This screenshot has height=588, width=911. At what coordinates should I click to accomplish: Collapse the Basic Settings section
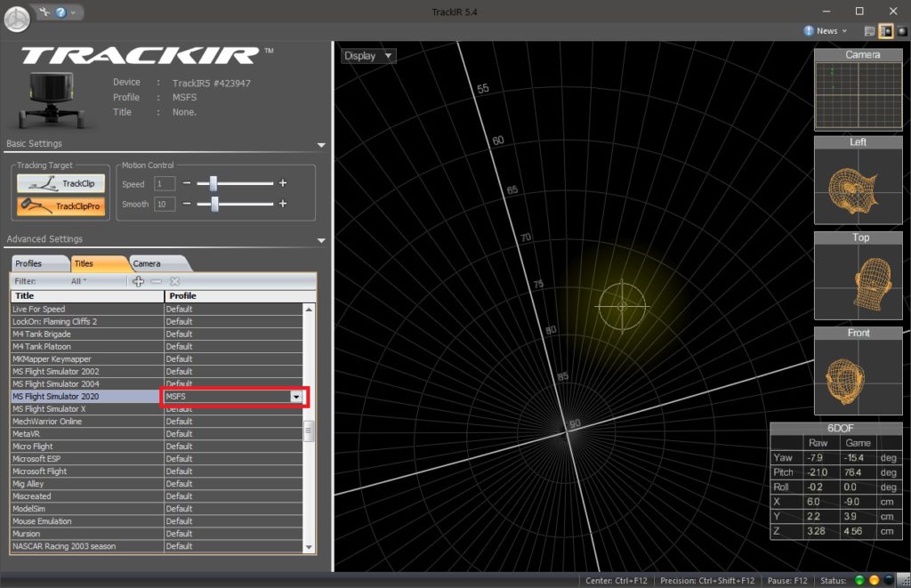pyautogui.click(x=321, y=145)
